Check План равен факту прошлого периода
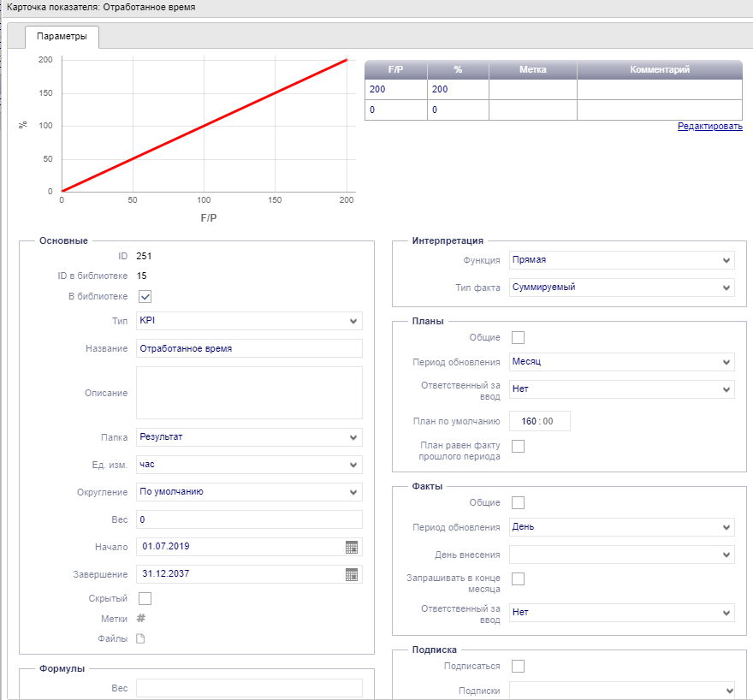This screenshot has height=700, width=753. pos(518,446)
